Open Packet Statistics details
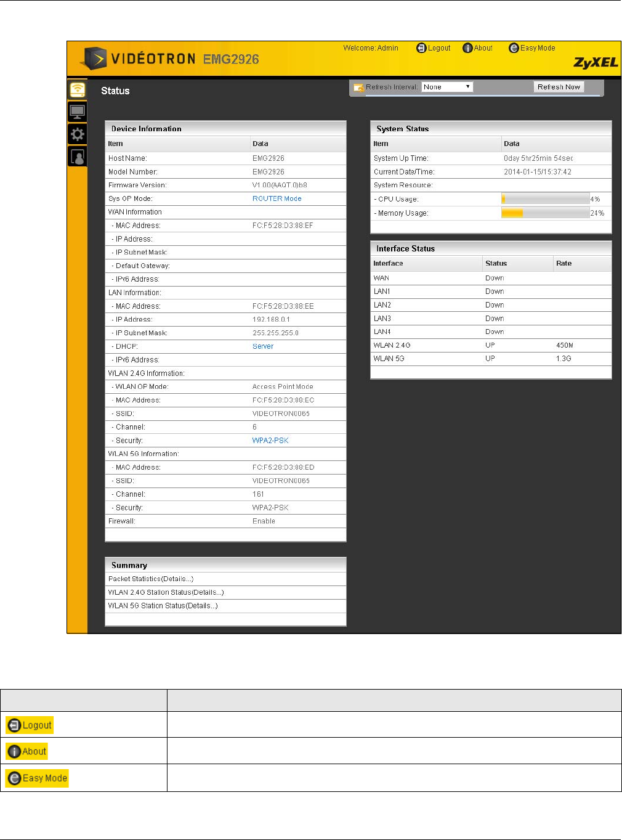622x840 pixels. (x=151, y=579)
